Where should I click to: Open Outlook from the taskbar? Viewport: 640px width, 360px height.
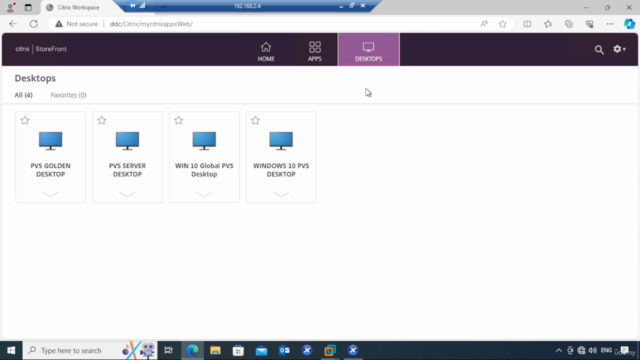[284, 350]
